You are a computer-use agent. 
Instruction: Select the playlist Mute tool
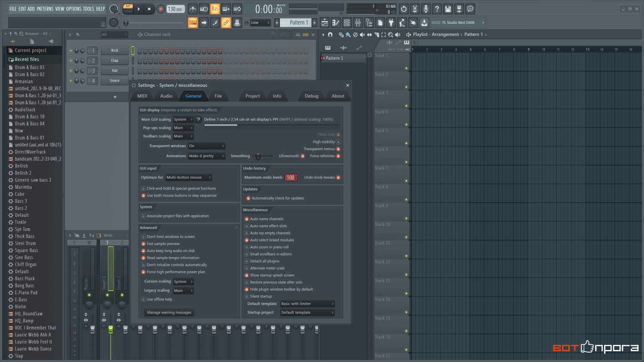[362, 34]
